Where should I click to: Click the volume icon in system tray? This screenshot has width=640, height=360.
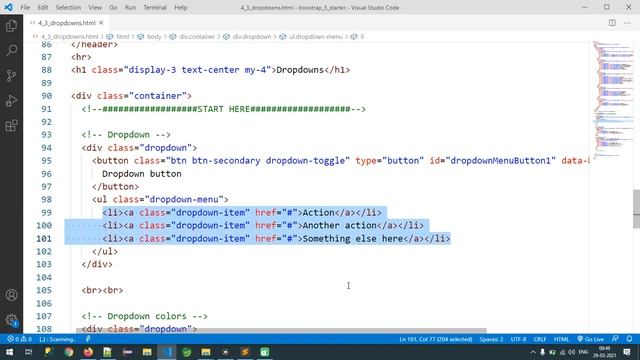pos(571,352)
